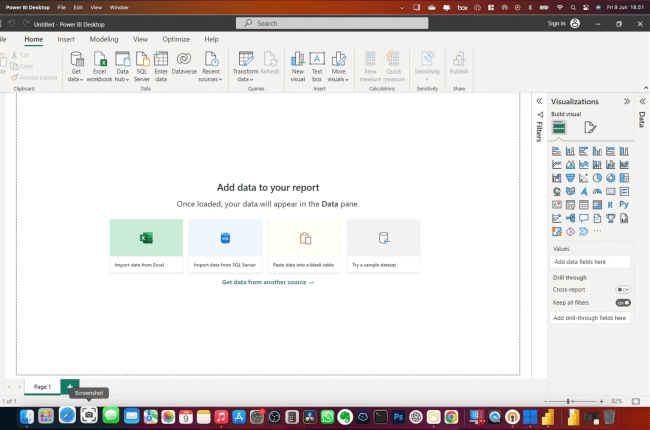Select the Stacked bar chart visual
650x430 pixels.
pyautogui.click(x=557, y=151)
